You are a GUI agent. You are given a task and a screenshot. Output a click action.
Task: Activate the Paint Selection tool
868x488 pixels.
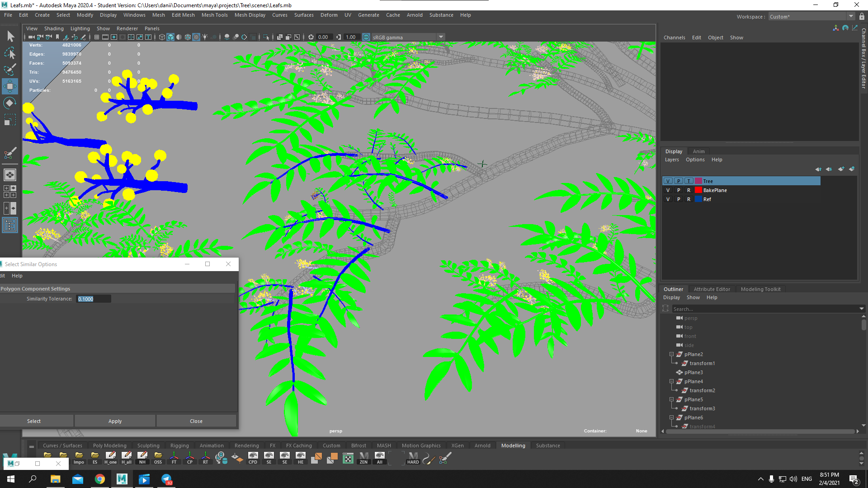[10, 70]
